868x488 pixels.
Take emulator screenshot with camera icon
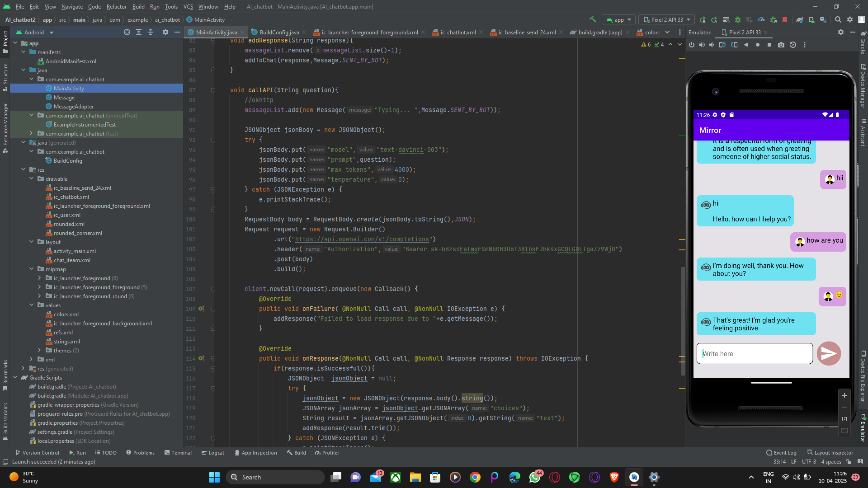pyautogui.click(x=781, y=45)
